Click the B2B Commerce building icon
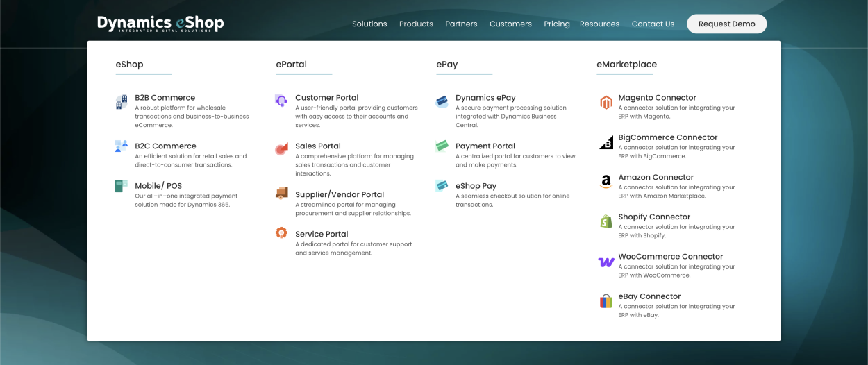Viewport: 868px width, 365px height. point(122,102)
